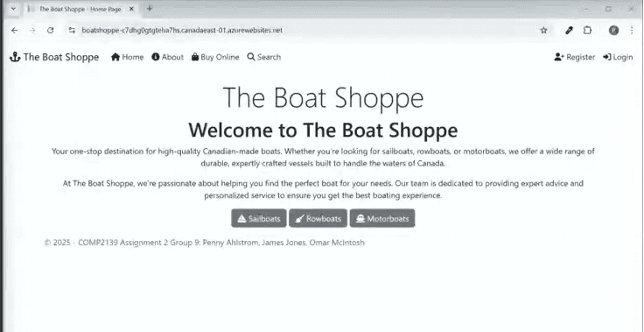This screenshot has height=332, width=644.
Task: Open the Search nav link
Action: pos(264,57)
